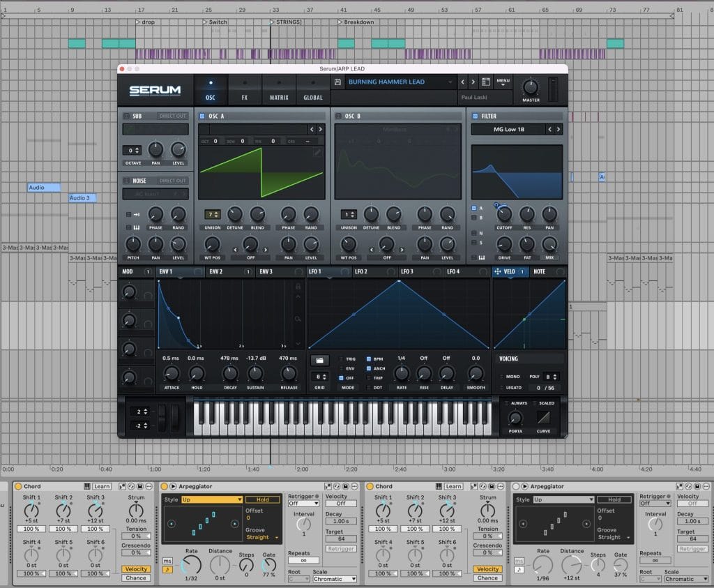
Task: Go to next preset with right arrow
Action: [x=473, y=82]
